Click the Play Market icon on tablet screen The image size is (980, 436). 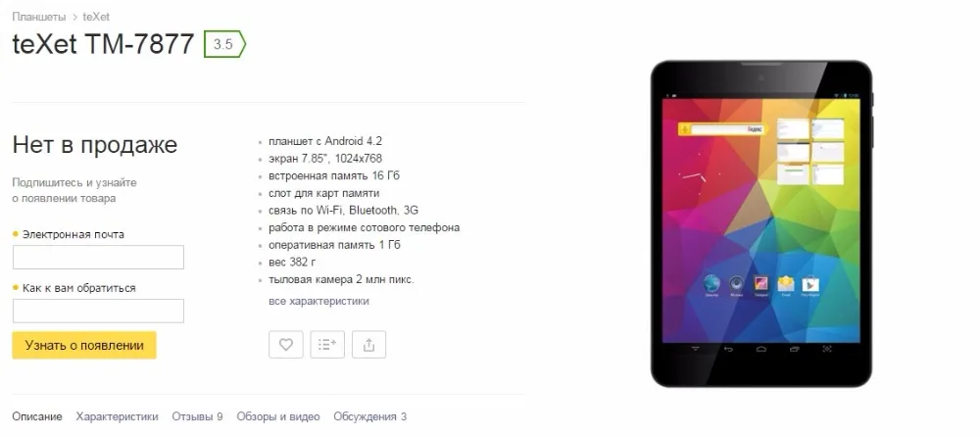pyautogui.click(x=810, y=284)
